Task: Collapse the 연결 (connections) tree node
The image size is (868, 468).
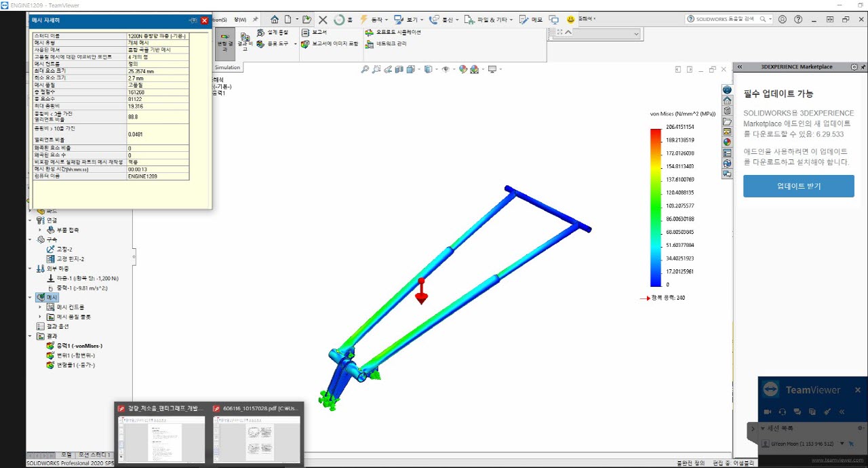Action: pyautogui.click(x=30, y=220)
